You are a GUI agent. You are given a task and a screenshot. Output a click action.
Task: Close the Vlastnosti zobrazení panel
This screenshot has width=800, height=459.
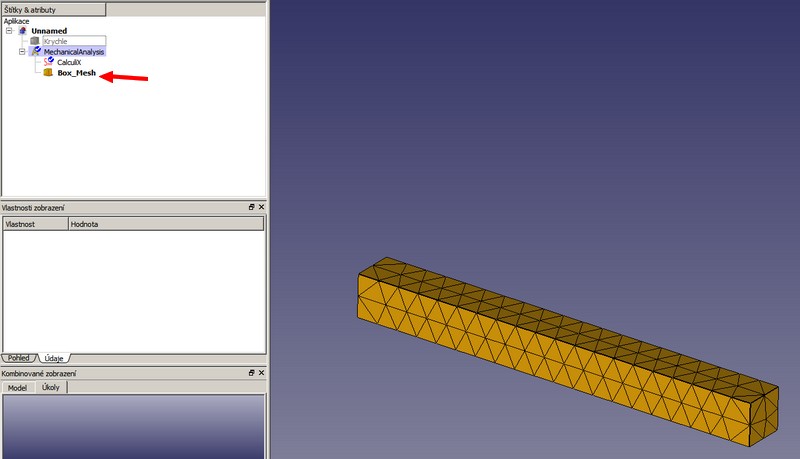[261, 207]
